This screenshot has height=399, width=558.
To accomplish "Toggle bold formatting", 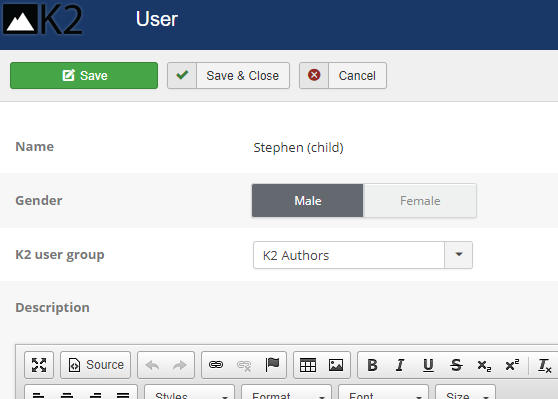I will [372, 365].
